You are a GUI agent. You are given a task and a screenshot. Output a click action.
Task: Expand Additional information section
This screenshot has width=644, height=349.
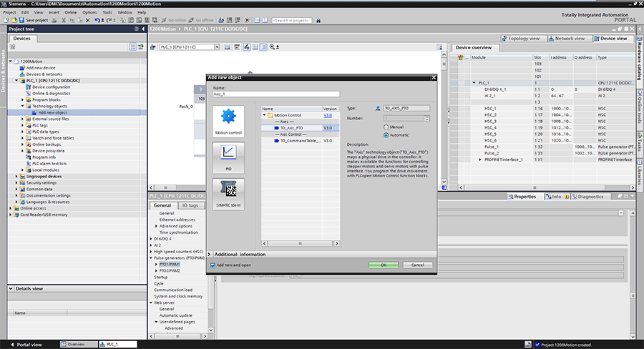click(210, 254)
